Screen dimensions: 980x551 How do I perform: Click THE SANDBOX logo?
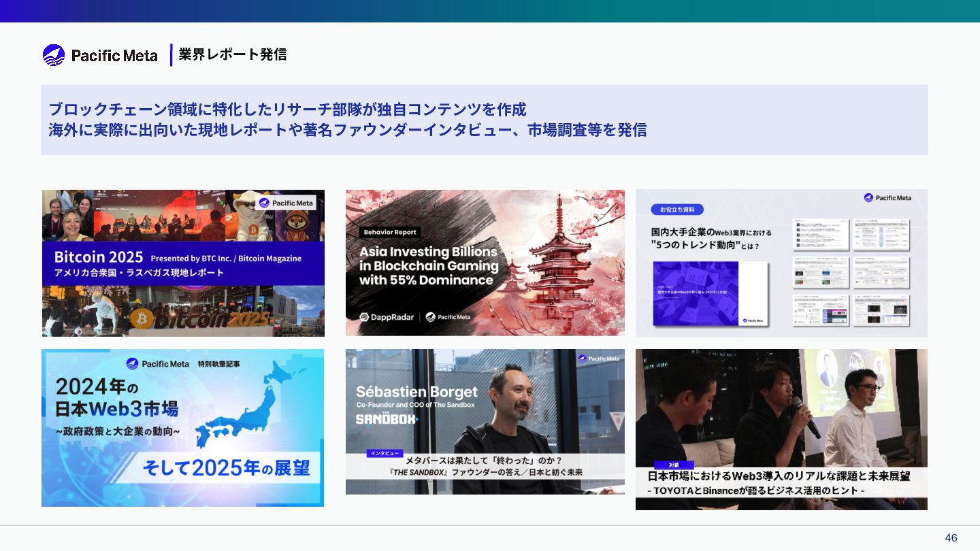[387, 418]
